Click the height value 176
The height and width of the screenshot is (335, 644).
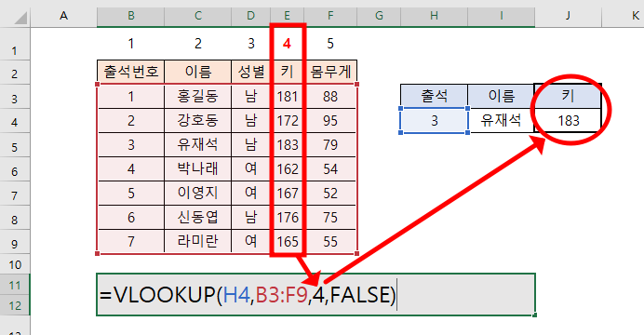(x=287, y=218)
